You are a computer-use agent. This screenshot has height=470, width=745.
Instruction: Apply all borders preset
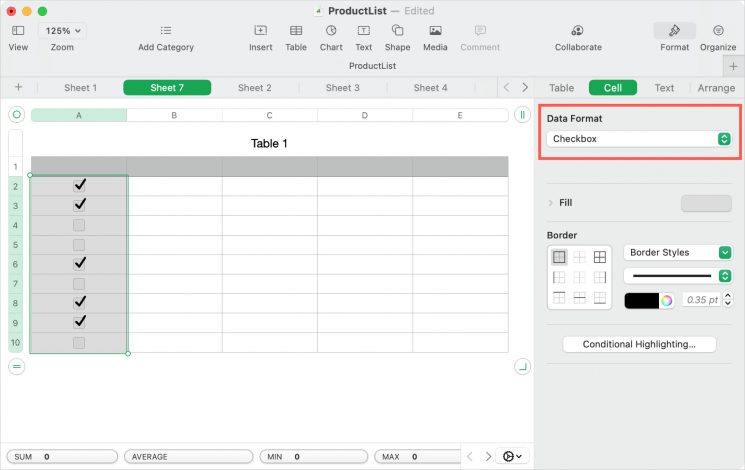coord(600,257)
